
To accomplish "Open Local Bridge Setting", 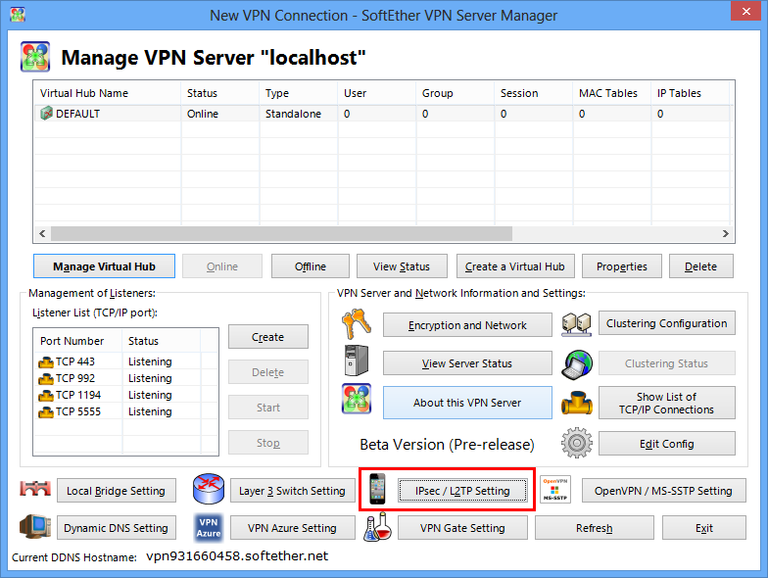I will pos(116,490).
